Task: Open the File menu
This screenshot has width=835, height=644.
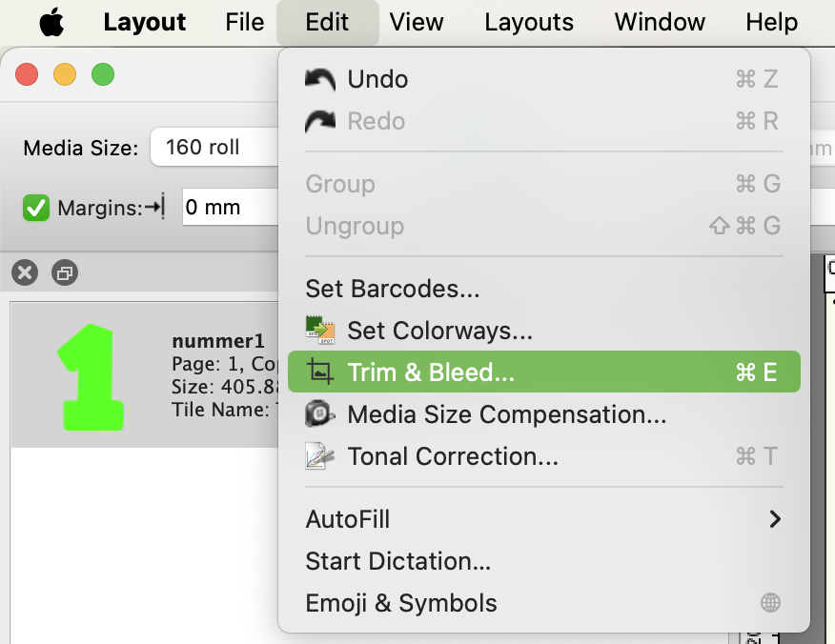Action: click(244, 22)
